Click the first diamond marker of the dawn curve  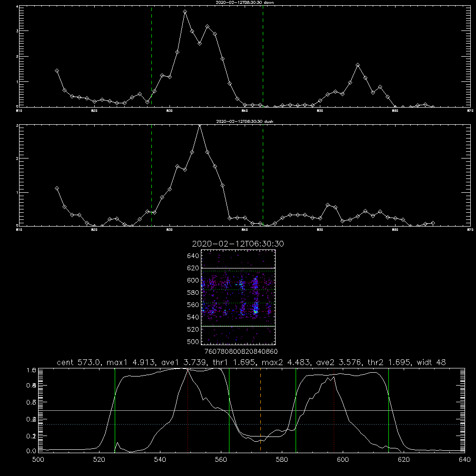[57, 71]
